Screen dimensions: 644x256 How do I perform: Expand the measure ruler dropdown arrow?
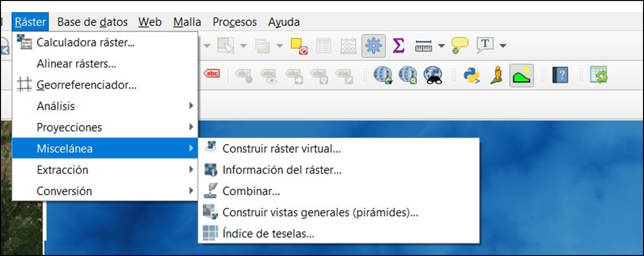441,46
